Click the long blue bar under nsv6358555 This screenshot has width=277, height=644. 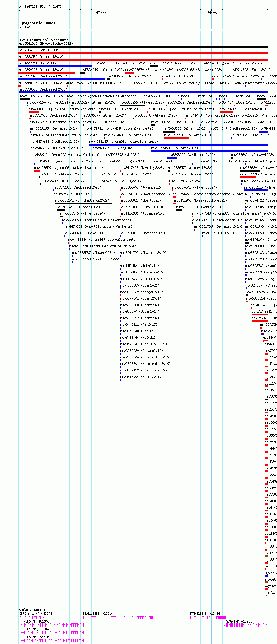tap(143, 92)
